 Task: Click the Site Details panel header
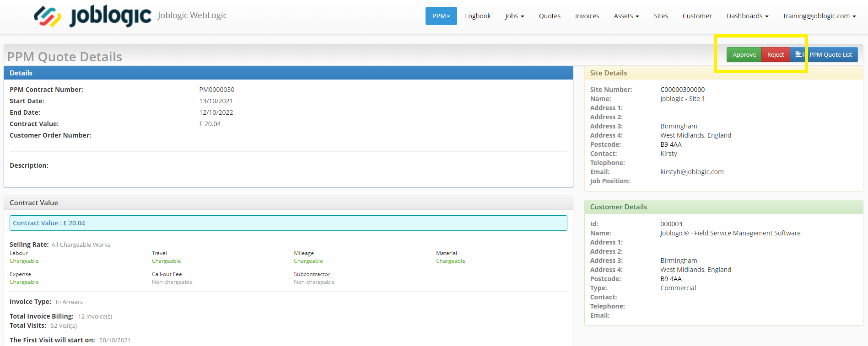pos(723,73)
